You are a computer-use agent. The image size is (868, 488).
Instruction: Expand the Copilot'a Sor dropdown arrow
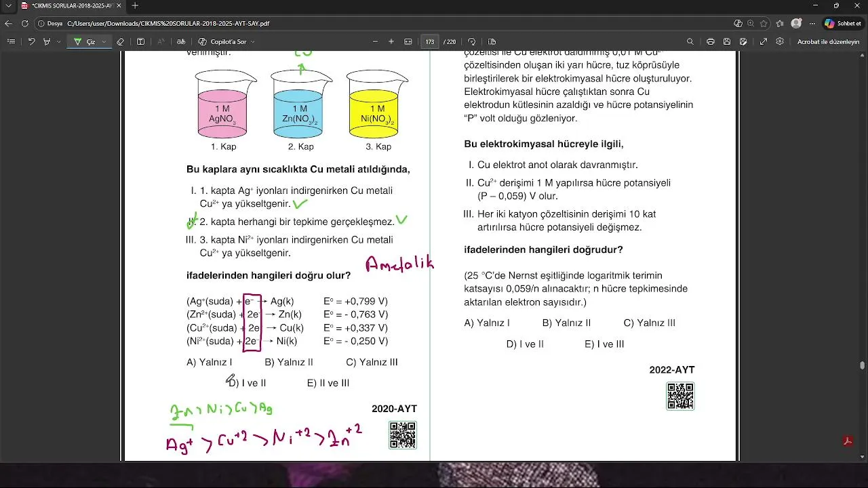[x=253, y=41]
